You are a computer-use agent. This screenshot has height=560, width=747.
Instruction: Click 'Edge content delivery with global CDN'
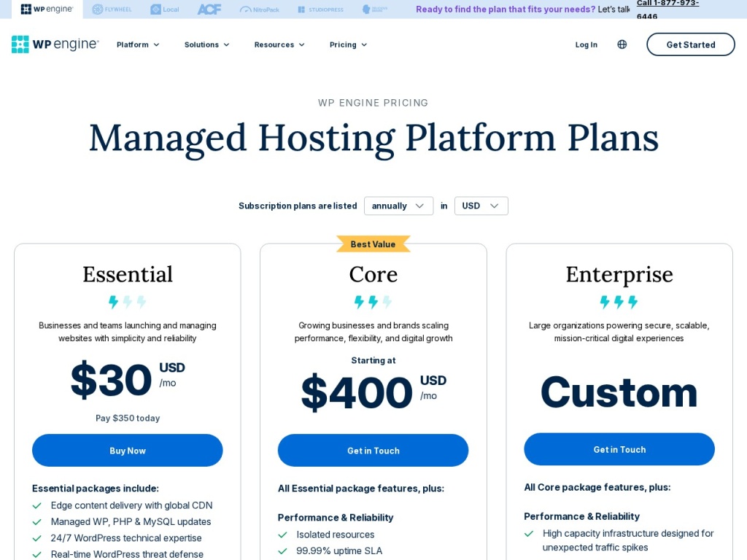coord(131,505)
